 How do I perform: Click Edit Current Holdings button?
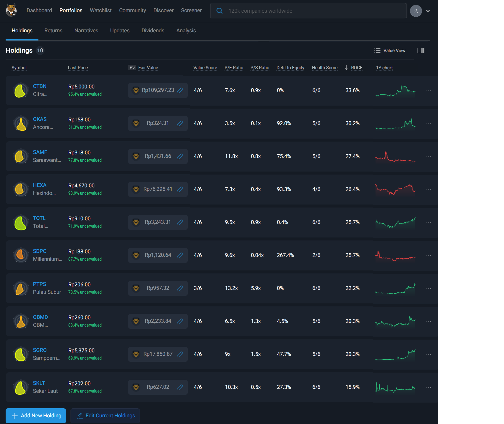[x=105, y=416]
